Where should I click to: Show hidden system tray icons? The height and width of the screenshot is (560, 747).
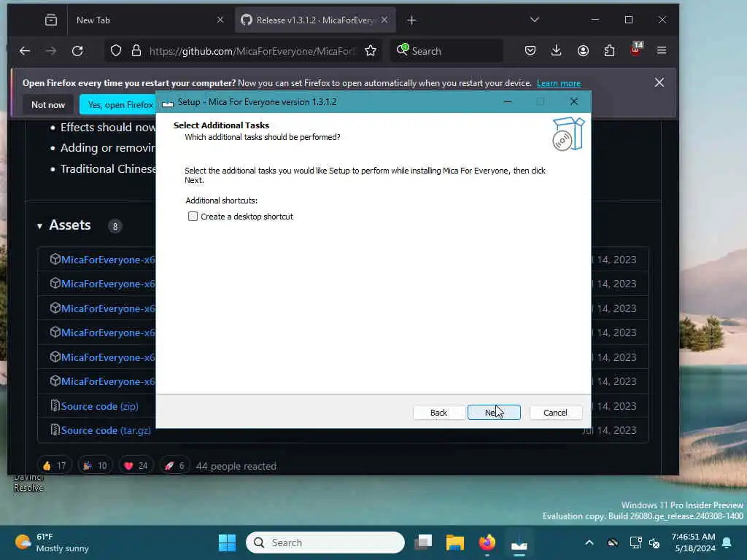(x=589, y=542)
